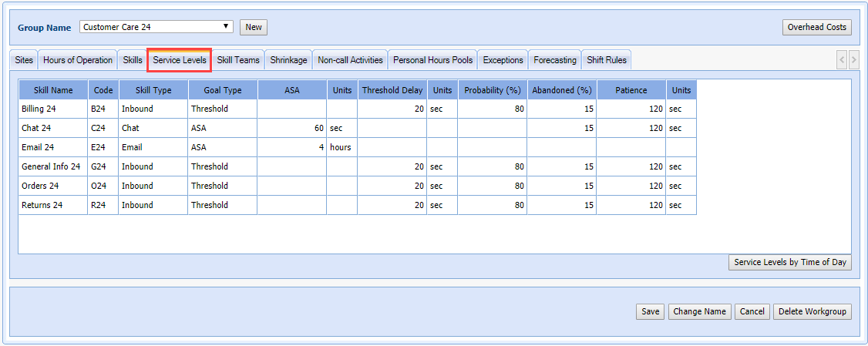Select the Billing 24 skill row
This screenshot has width=868, height=346.
[x=52, y=109]
